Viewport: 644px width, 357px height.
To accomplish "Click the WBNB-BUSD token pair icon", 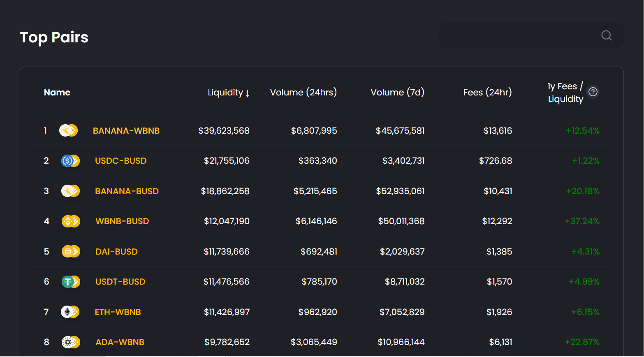I will (x=71, y=221).
